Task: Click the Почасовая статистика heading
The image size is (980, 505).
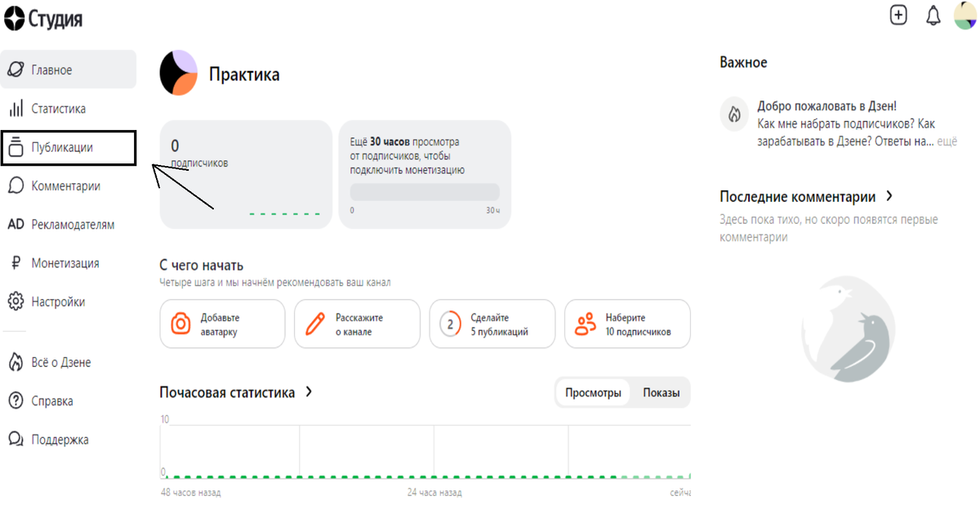Action: click(227, 392)
